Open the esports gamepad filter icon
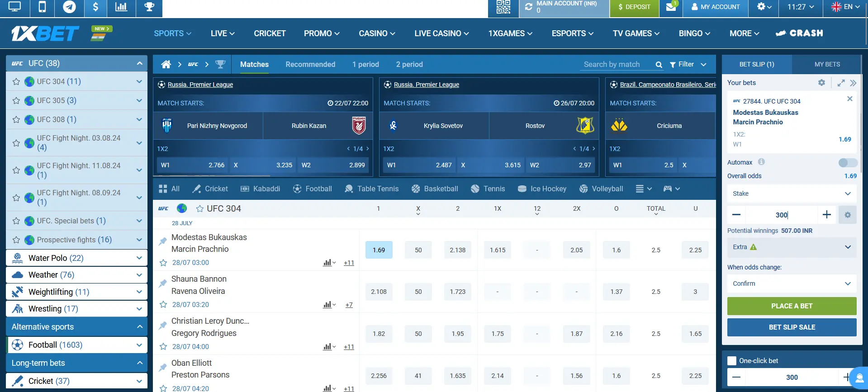Screen dimensions: 868x392 671,189
